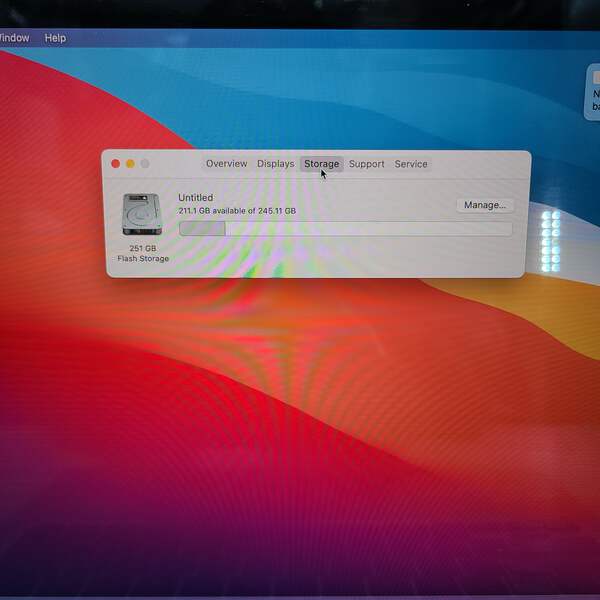Click the "Untitled" volume name
The height and width of the screenshot is (600, 600).
[x=196, y=197]
